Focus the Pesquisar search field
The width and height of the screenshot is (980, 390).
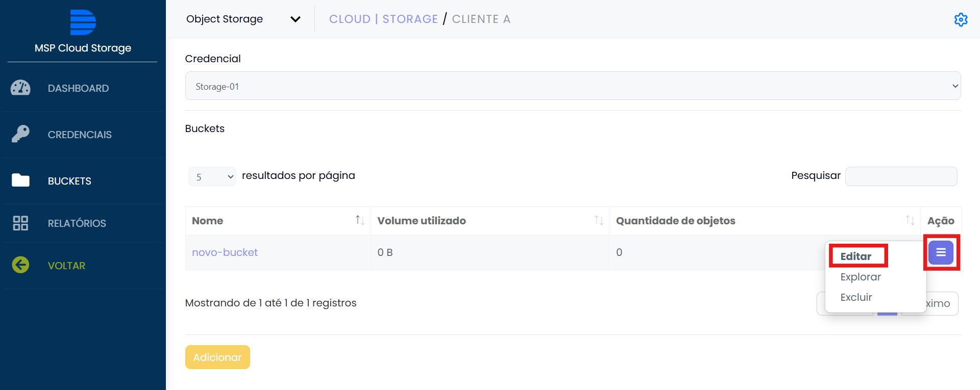point(901,176)
